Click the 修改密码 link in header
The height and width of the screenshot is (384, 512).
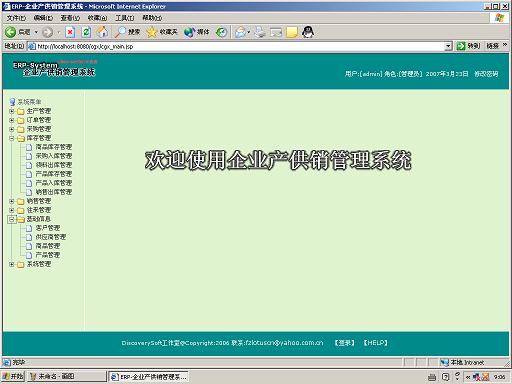pos(486,74)
